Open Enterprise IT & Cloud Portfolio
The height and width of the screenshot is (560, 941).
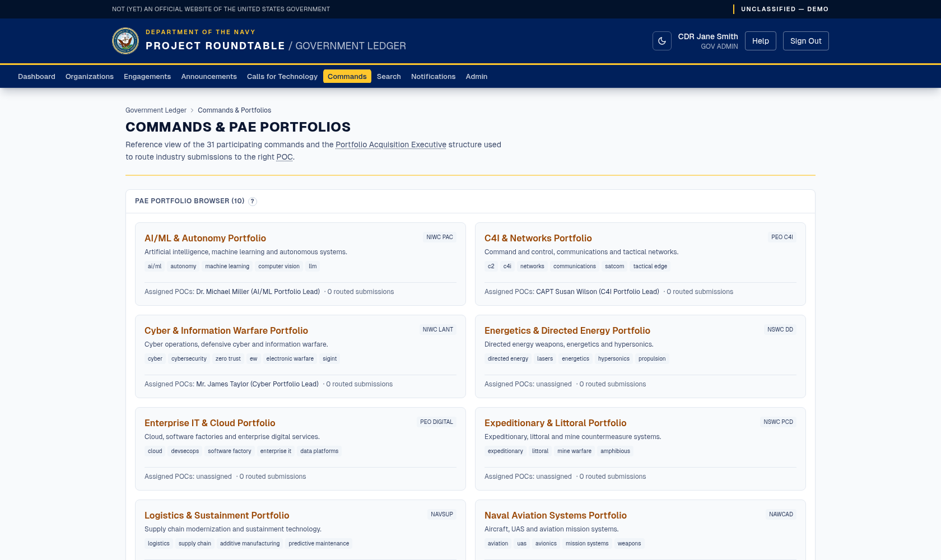[210, 423]
